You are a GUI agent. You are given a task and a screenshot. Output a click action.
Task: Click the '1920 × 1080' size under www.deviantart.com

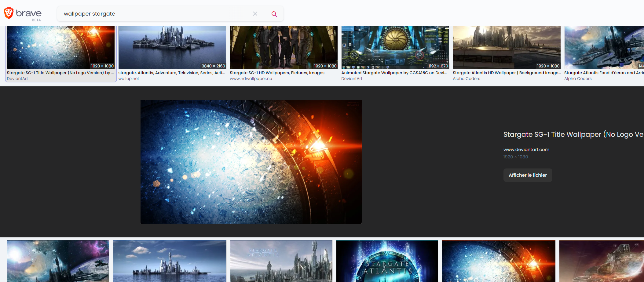click(x=516, y=157)
